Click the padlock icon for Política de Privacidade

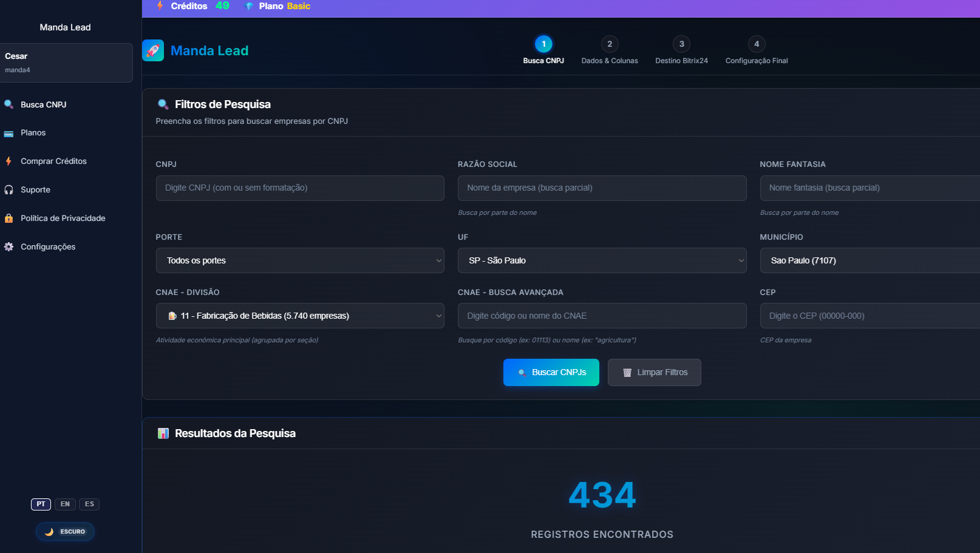click(9, 219)
